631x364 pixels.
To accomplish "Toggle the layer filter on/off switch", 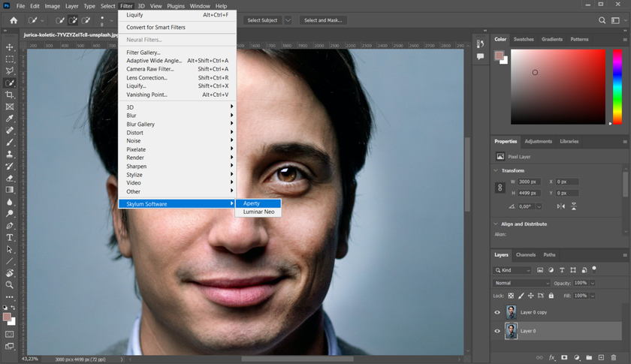I will tap(594, 268).
